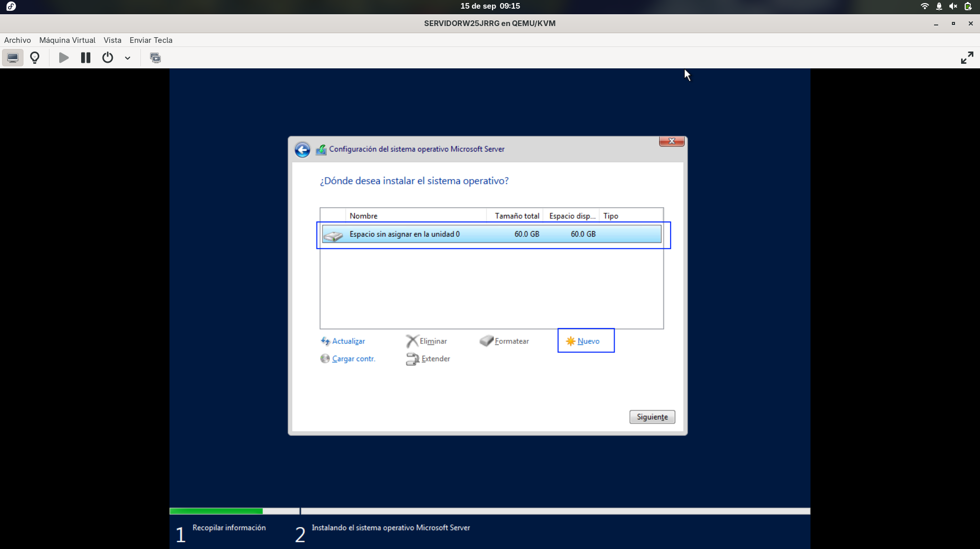Open the Vista menu
This screenshot has width=980, height=549.
pos(112,40)
